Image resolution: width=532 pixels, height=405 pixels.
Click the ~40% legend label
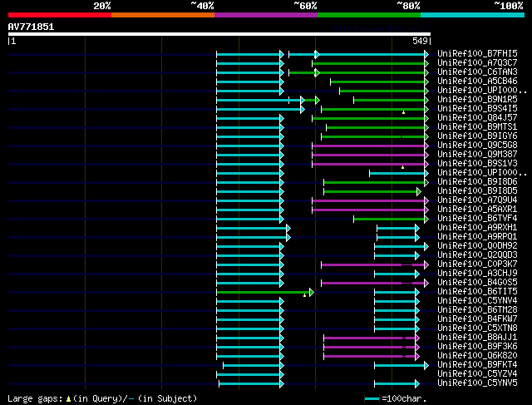coord(202,6)
